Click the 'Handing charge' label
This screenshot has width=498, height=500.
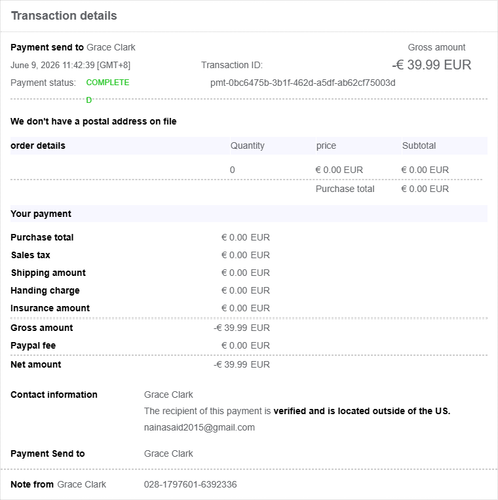45,290
